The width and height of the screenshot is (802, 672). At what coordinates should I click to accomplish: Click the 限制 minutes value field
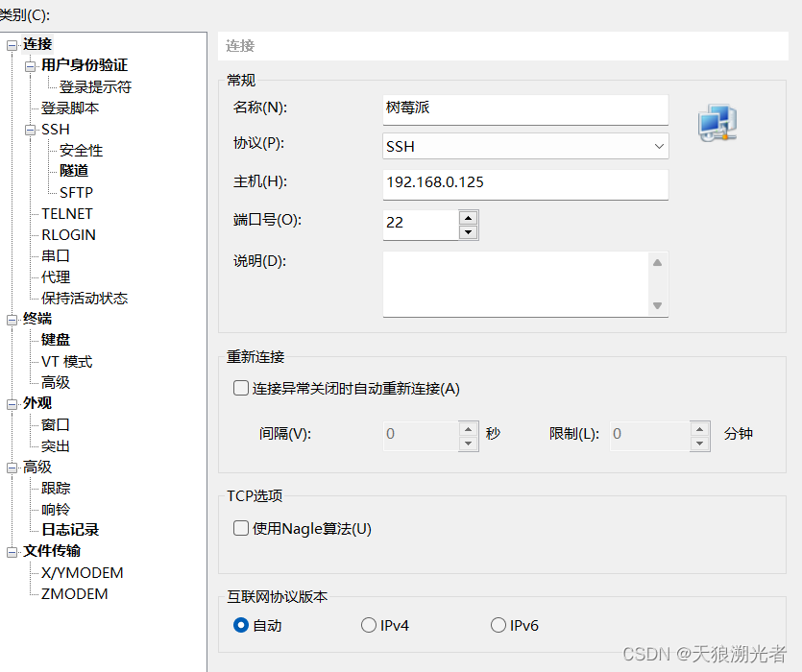pyautogui.click(x=649, y=436)
